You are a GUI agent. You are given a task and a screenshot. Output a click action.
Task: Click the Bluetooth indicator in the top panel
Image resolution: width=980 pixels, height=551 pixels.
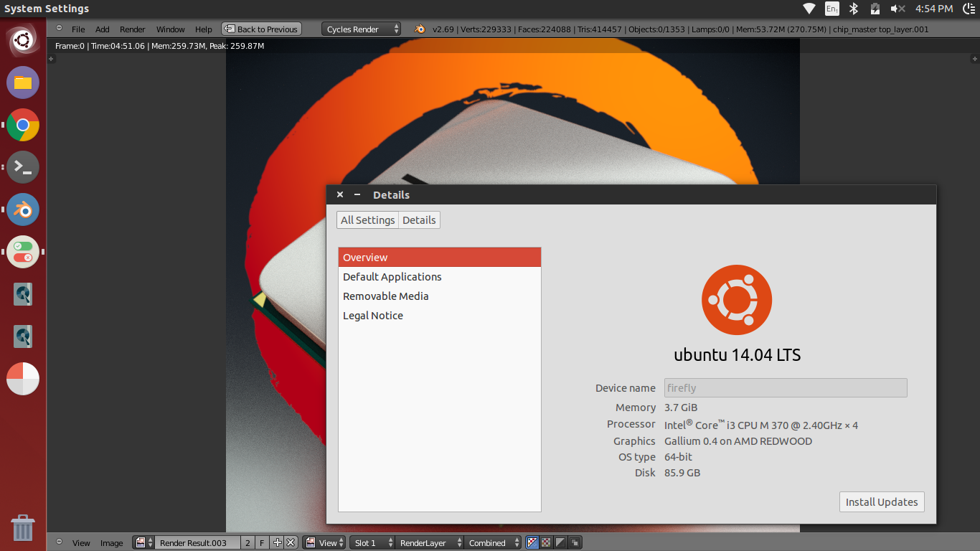coord(854,9)
